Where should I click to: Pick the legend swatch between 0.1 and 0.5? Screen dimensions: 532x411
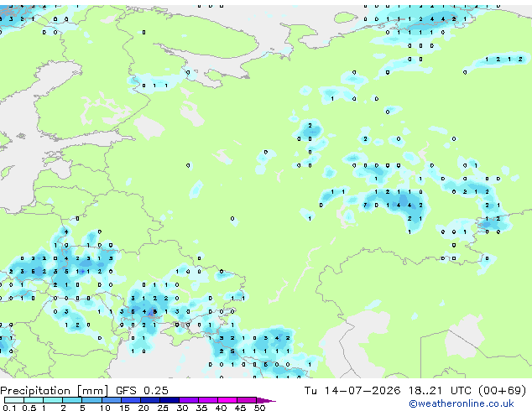pos(14,400)
